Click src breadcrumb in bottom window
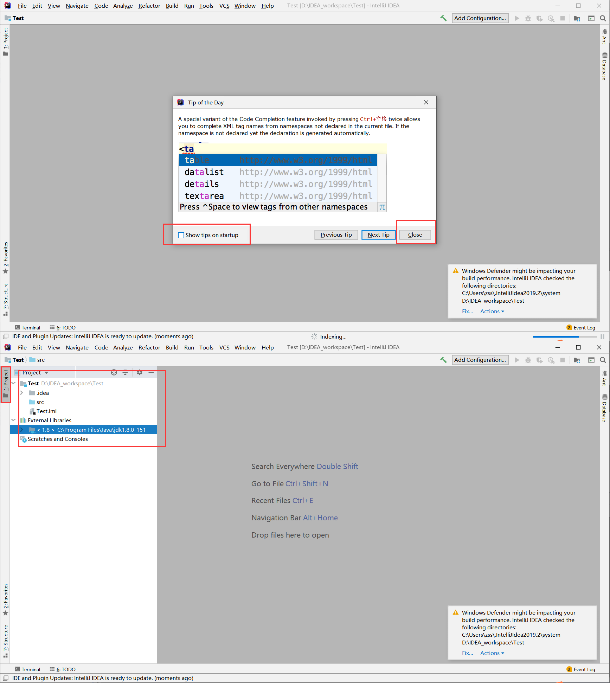Screen dimensions: 610x700 coord(37,360)
